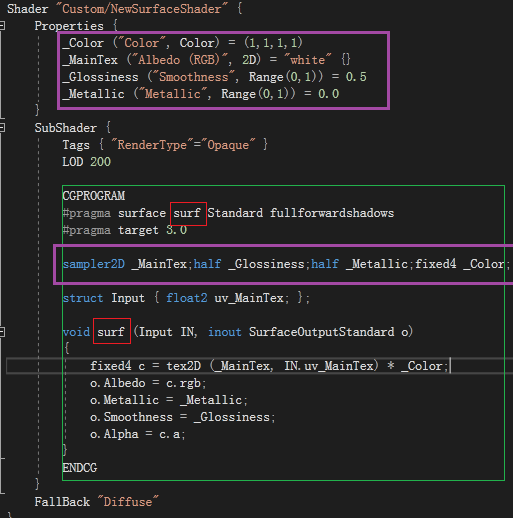This screenshot has width=513, height=518.
Task: Click the Properties keyword
Action: [x=69, y=26]
